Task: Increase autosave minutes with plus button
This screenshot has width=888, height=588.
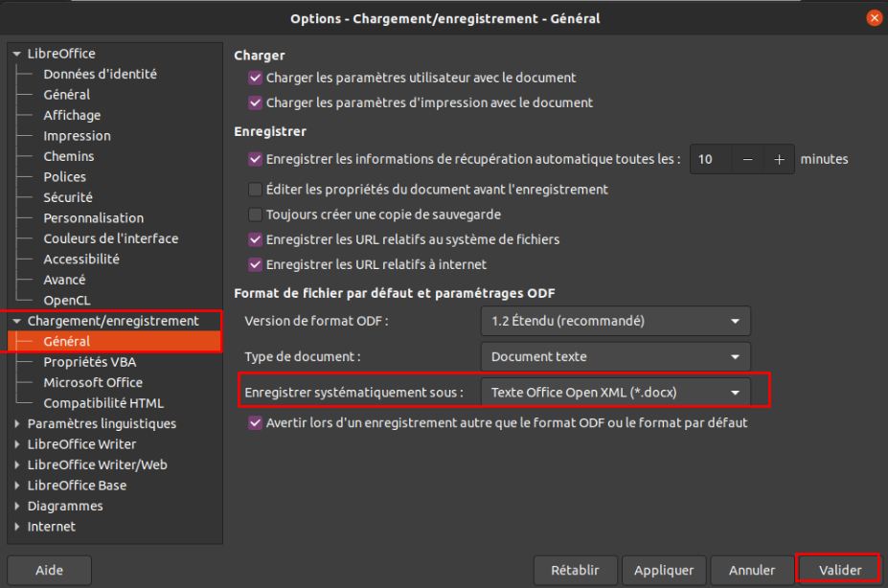Action: click(x=779, y=160)
